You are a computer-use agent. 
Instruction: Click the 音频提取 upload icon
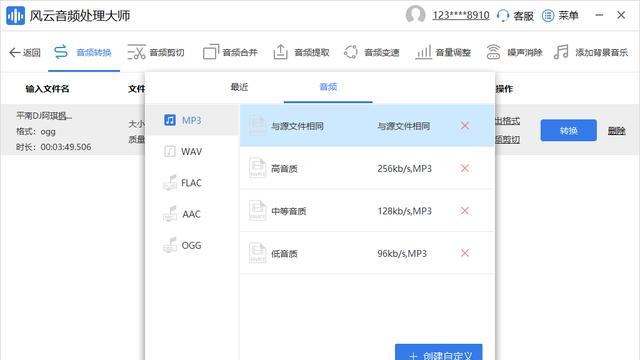pyautogui.click(x=280, y=52)
